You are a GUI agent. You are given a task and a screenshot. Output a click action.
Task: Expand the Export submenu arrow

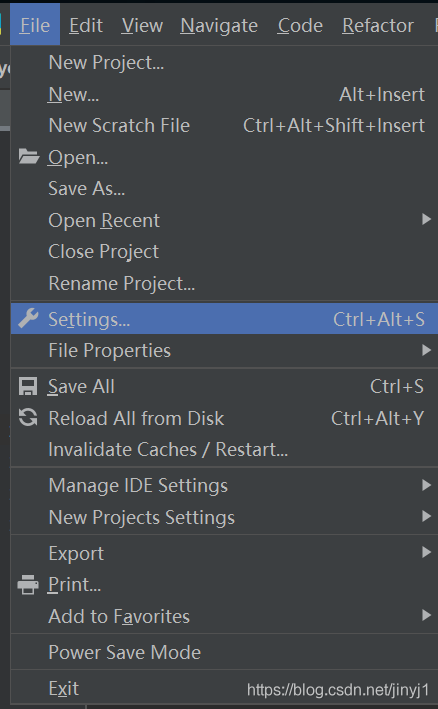click(426, 553)
